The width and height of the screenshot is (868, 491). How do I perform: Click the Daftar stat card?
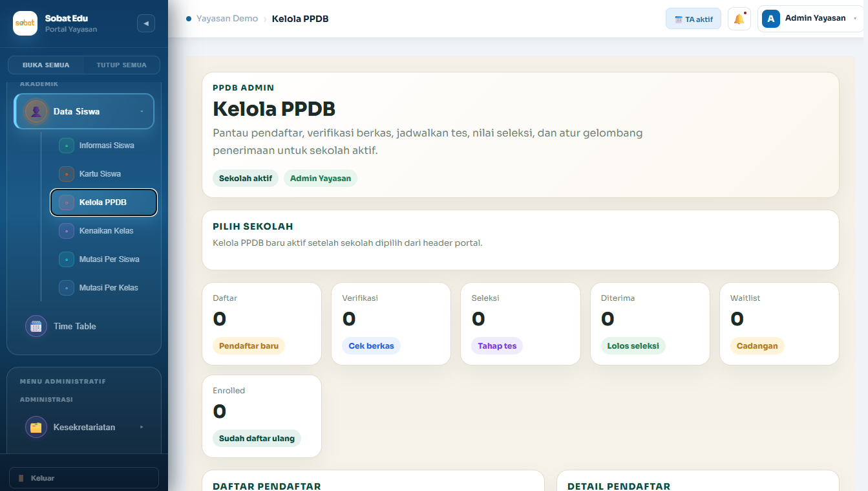coord(262,324)
